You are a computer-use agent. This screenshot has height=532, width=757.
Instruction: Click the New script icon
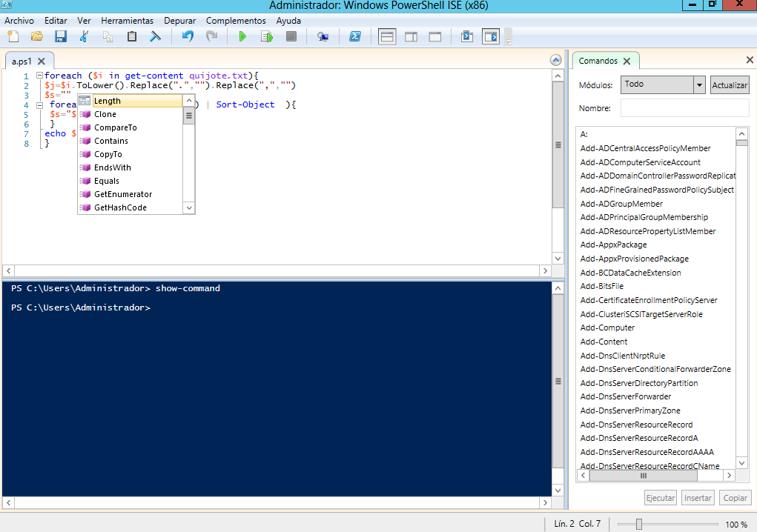[13, 36]
